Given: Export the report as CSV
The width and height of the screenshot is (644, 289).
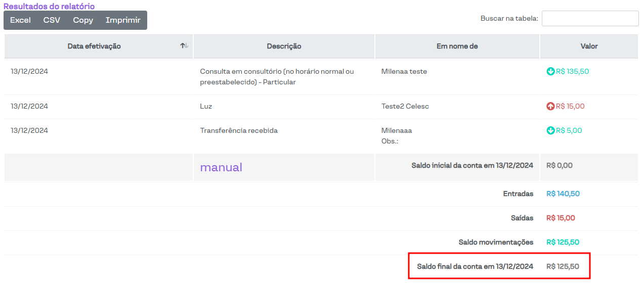Looking at the screenshot, I should [x=52, y=20].
